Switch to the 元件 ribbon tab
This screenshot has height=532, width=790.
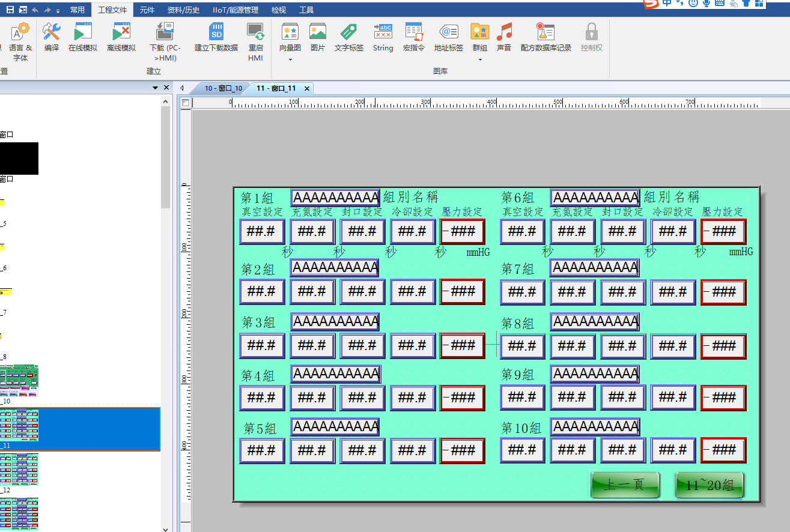(x=147, y=10)
